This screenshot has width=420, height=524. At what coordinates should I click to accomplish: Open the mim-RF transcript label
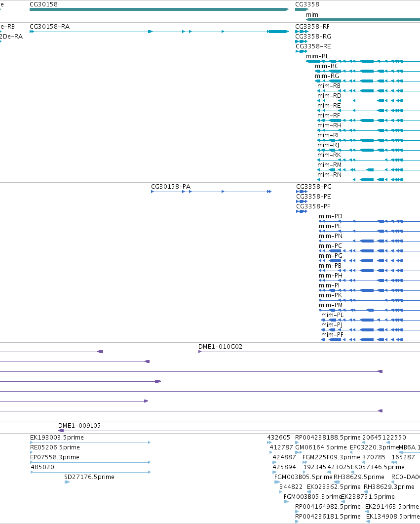[329, 115]
